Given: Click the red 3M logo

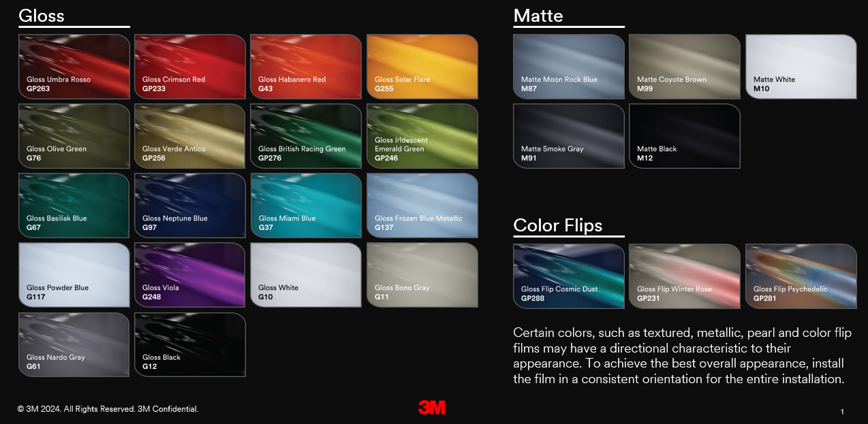Looking at the screenshot, I should pyautogui.click(x=432, y=408).
